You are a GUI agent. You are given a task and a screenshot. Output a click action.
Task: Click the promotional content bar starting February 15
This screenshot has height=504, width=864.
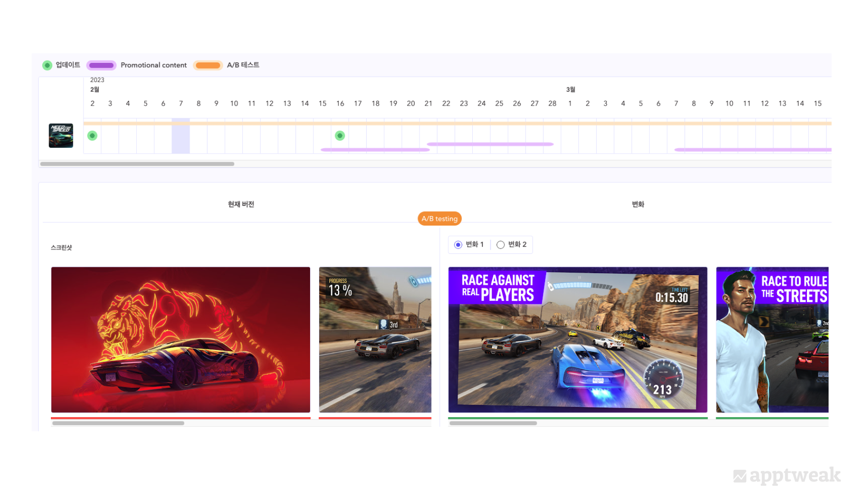pos(375,150)
